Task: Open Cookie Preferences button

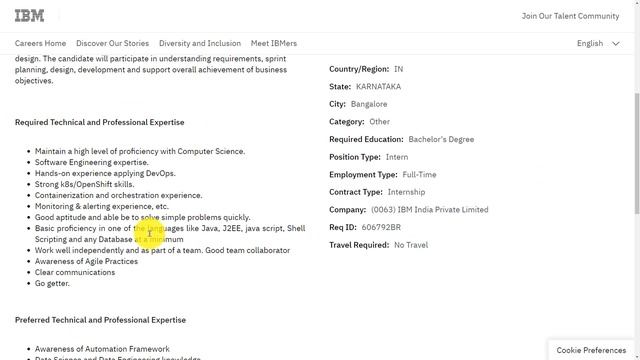Action: tap(591, 350)
